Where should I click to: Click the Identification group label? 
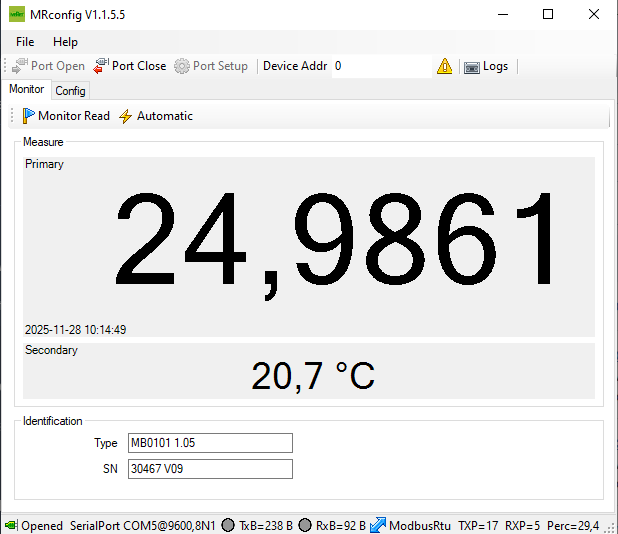pyautogui.click(x=52, y=421)
